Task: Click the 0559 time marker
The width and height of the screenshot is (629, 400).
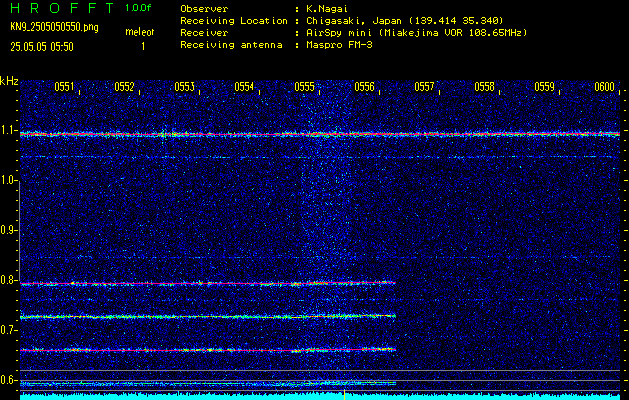Action: pos(545,87)
